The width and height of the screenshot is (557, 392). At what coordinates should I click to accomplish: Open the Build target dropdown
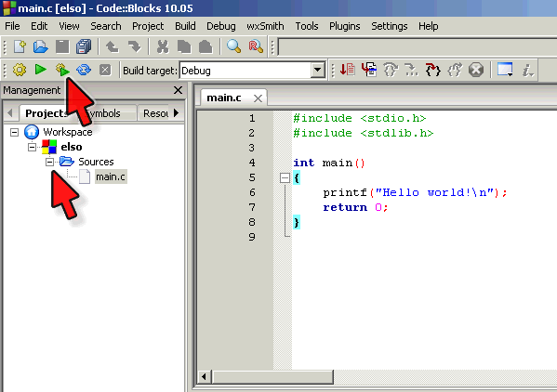(x=318, y=71)
